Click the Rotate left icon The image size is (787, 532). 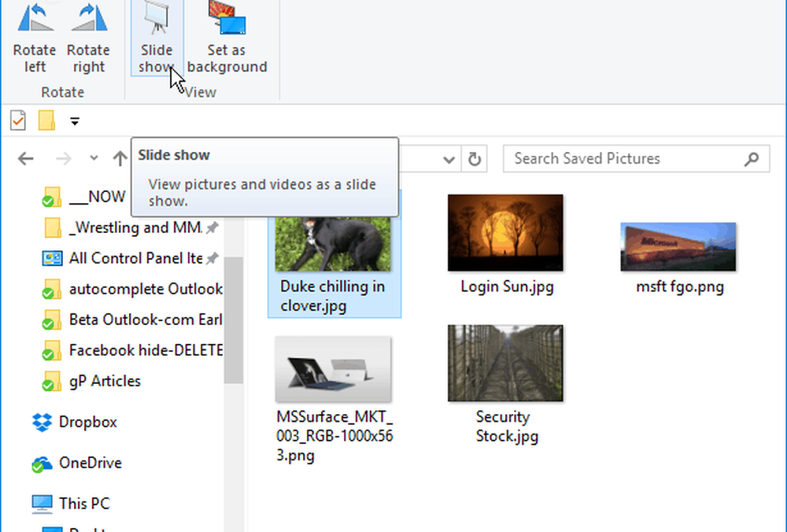coord(35,38)
